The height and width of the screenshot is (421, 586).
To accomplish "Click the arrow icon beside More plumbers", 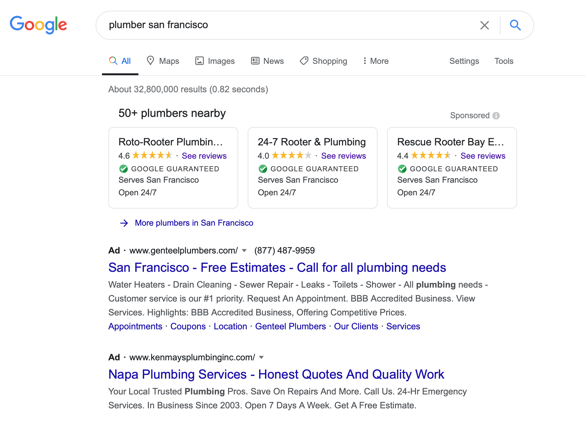I will point(124,223).
